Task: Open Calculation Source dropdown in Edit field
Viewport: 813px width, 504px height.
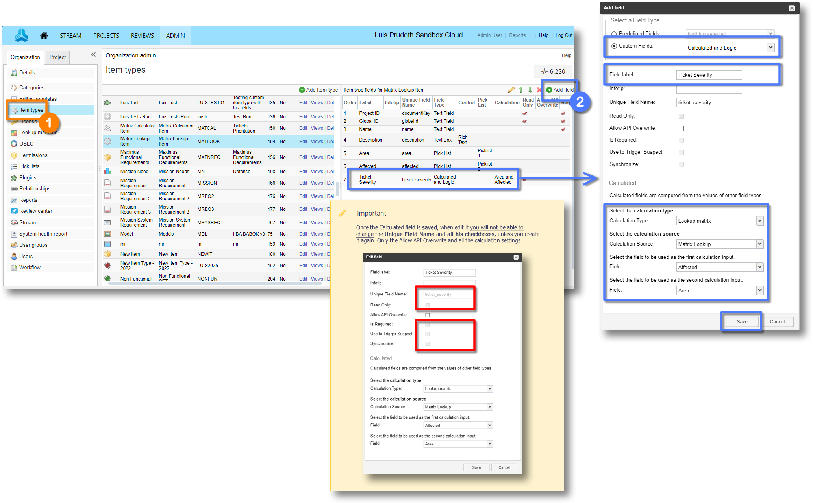Action: tap(458, 407)
